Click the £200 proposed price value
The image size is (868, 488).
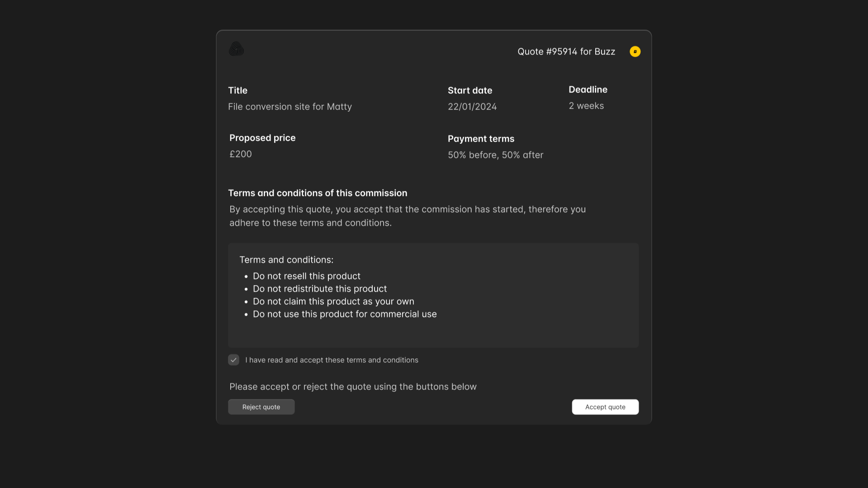point(240,154)
